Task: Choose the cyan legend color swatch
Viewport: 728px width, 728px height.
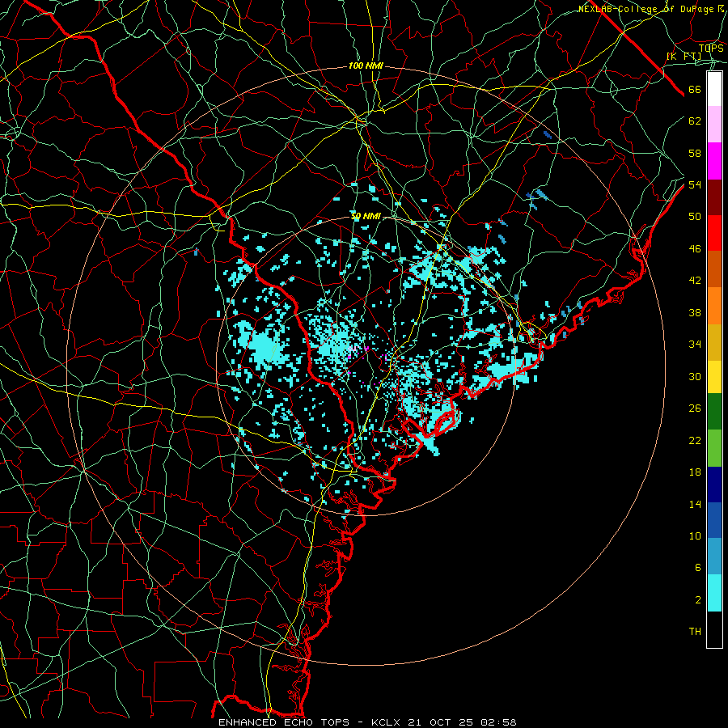Action: tap(714, 593)
